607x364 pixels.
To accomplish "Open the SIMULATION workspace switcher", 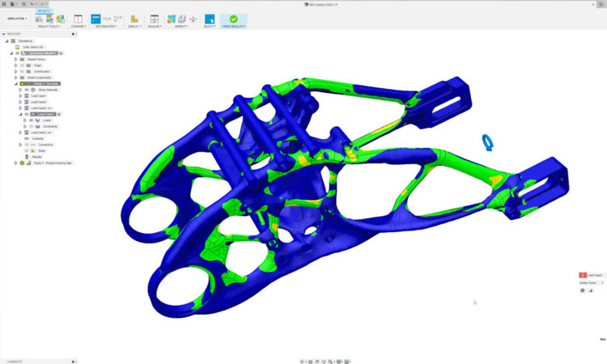I will (18, 19).
